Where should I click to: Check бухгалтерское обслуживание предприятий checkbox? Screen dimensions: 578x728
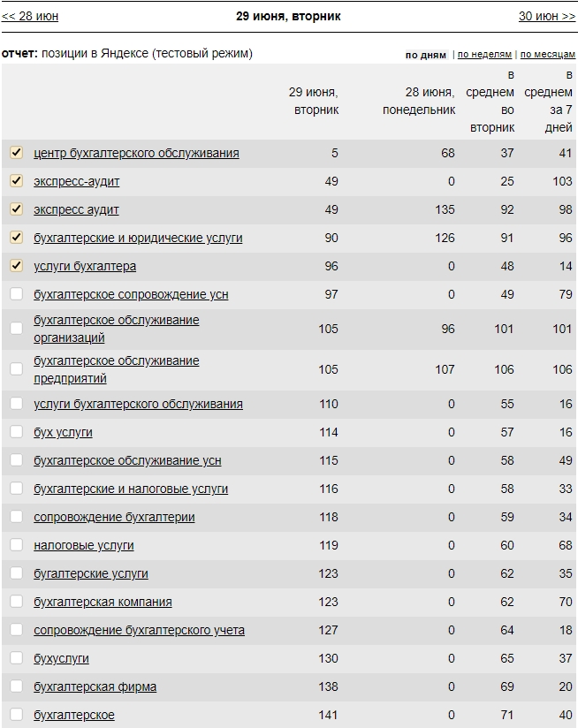(16, 368)
